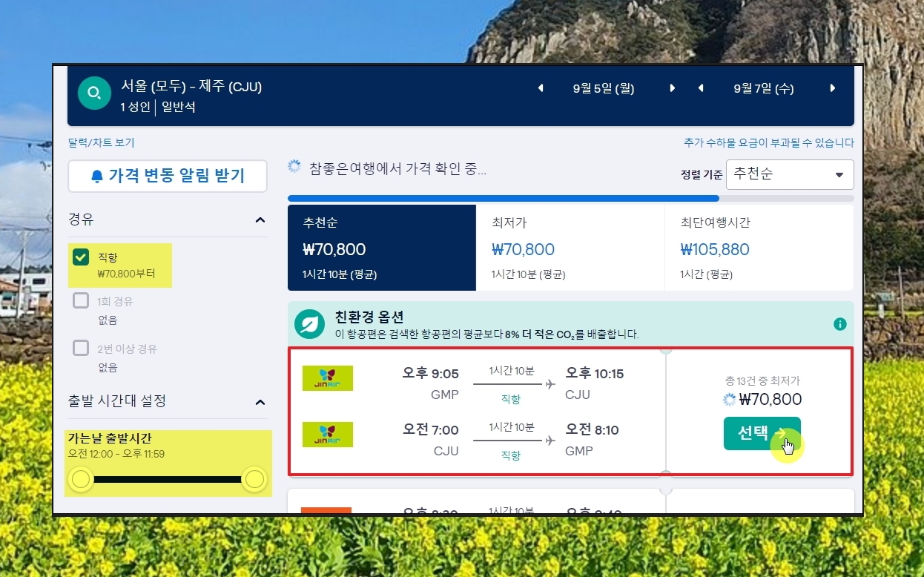
Task: Click the green 선택 button
Action: coord(762,434)
